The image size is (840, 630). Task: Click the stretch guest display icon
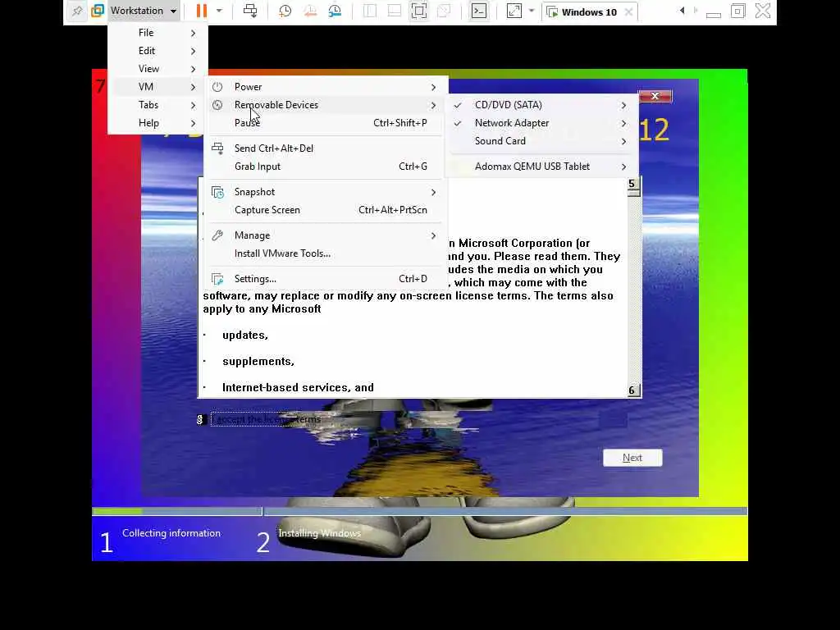514,11
